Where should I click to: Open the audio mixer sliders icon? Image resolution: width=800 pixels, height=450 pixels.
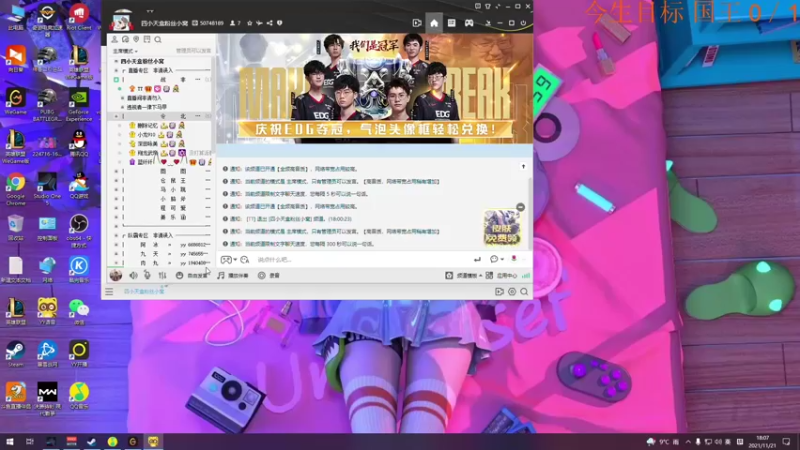pyautogui.click(x=162, y=276)
